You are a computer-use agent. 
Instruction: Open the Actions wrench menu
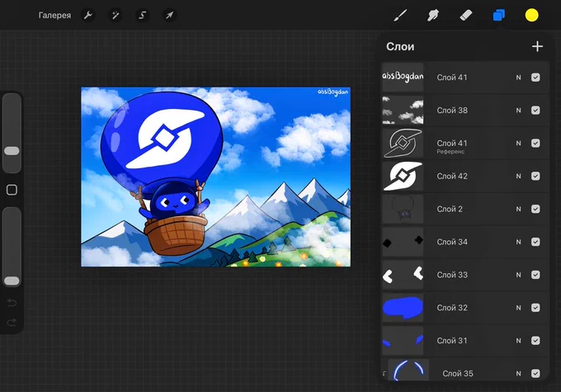[88, 16]
